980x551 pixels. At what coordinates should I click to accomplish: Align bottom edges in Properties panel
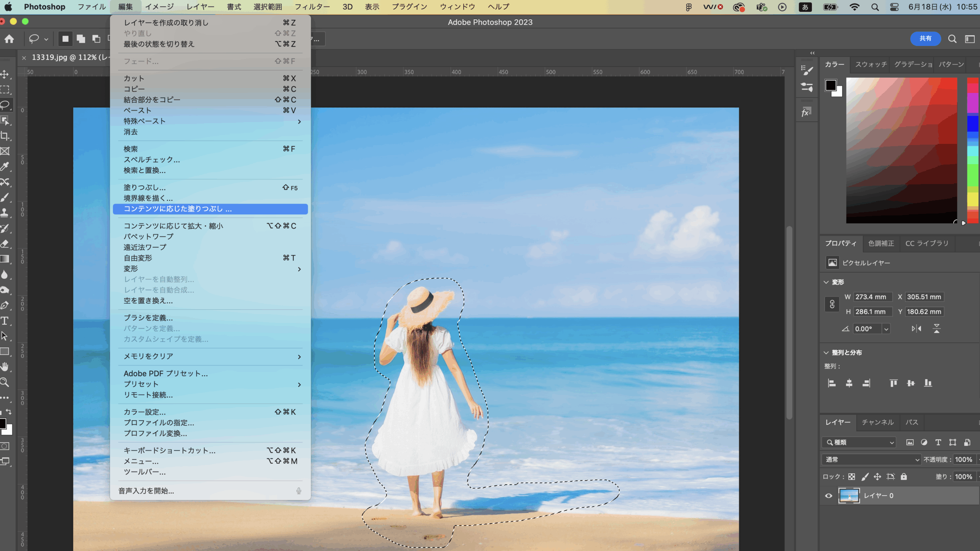(928, 383)
